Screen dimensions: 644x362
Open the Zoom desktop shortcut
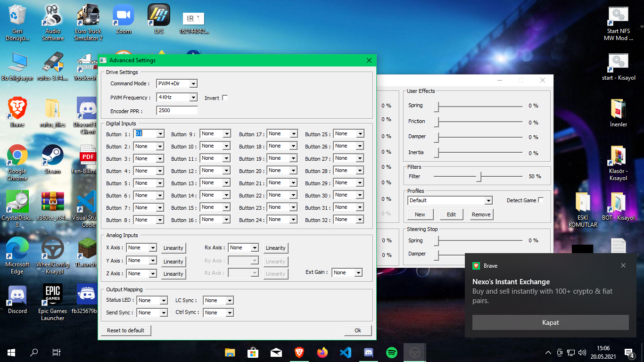pos(124,19)
